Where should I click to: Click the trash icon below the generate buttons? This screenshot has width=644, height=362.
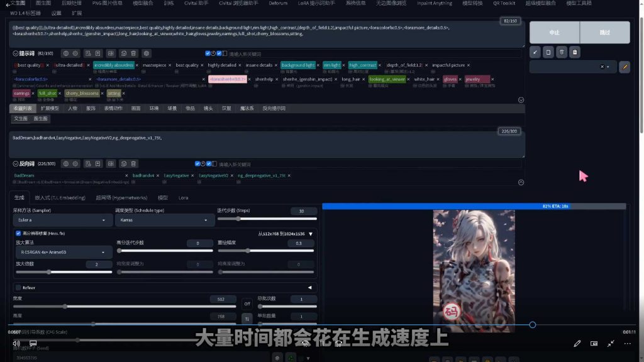coord(562,52)
